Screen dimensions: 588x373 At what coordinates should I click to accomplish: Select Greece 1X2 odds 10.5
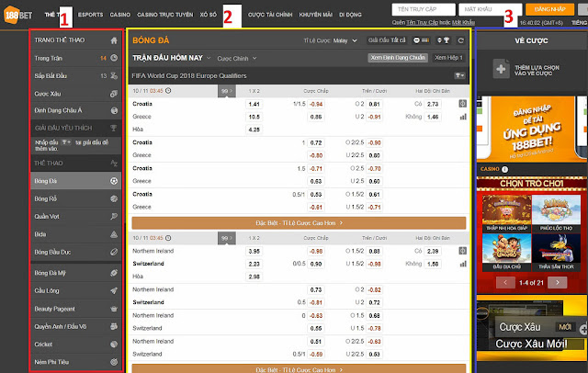tap(254, 117)
